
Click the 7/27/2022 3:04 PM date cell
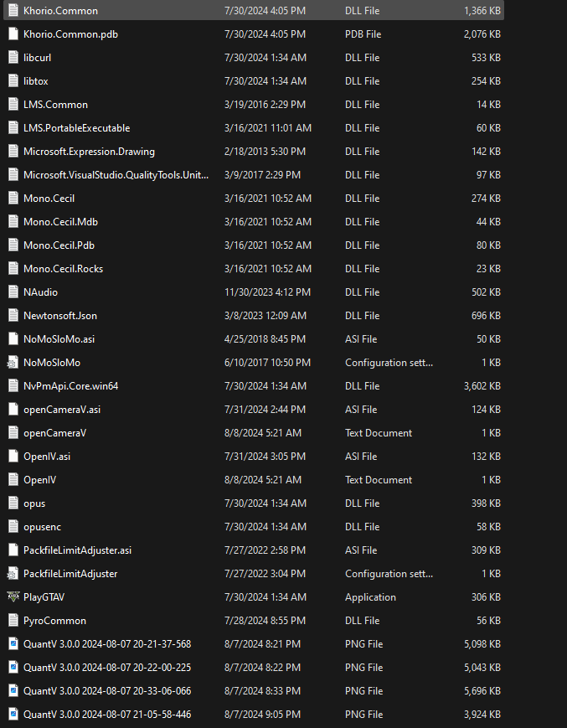265,573
